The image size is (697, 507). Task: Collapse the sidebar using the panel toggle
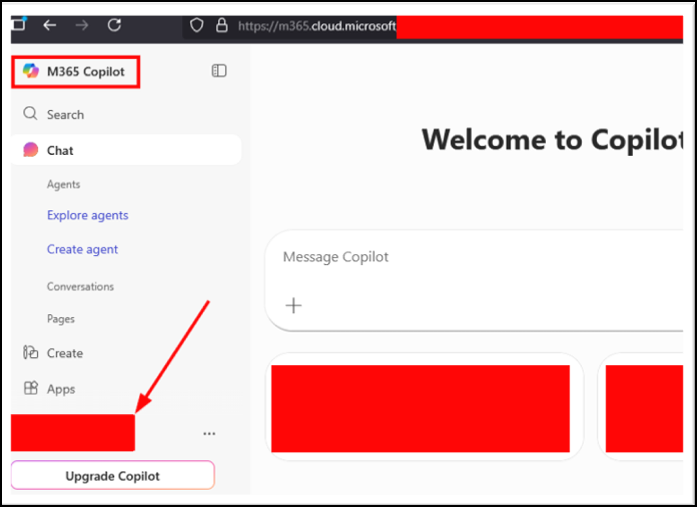click(219, 71)
